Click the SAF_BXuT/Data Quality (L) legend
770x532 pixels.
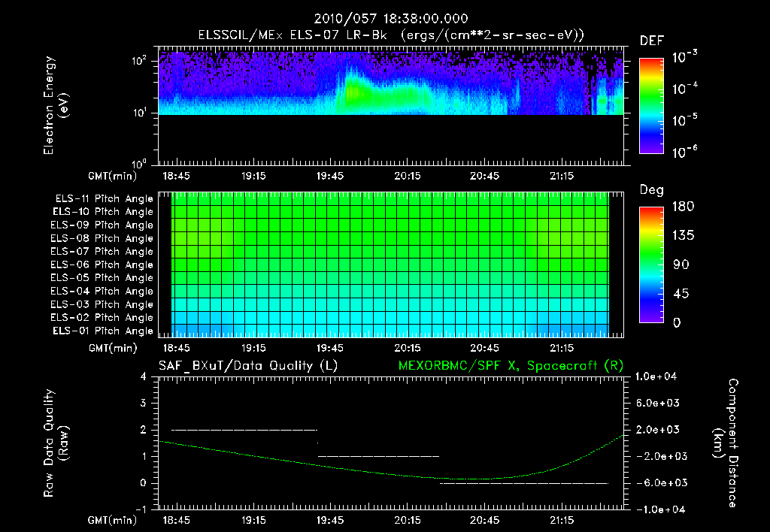tap(248, 366)
